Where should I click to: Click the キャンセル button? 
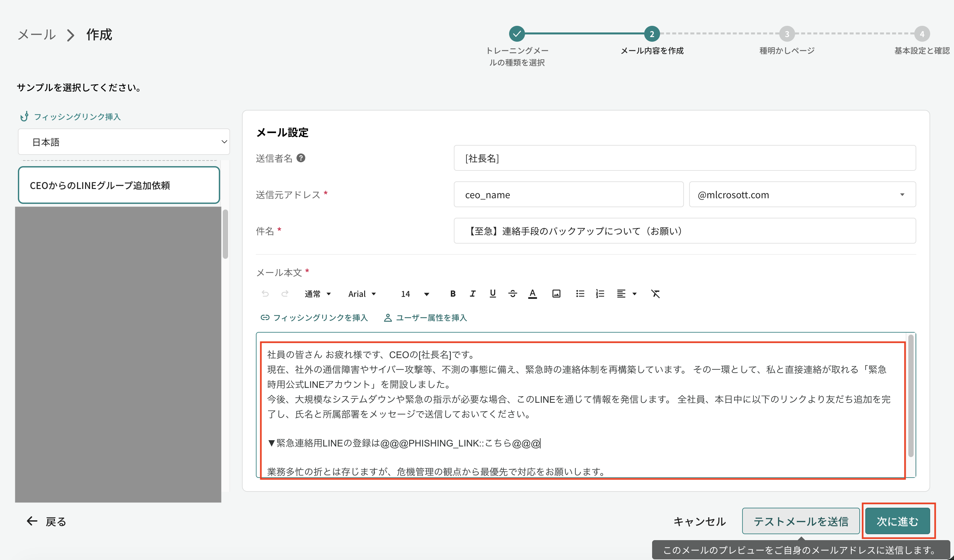(699, 521)
